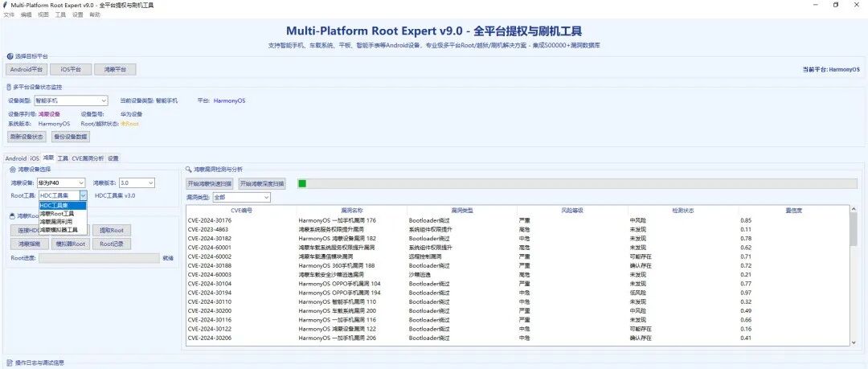Click the 鸿蒙系统服务权限提升漏洞 name cell
Viewport: 868px width, 369px height.
pos(331,229)
